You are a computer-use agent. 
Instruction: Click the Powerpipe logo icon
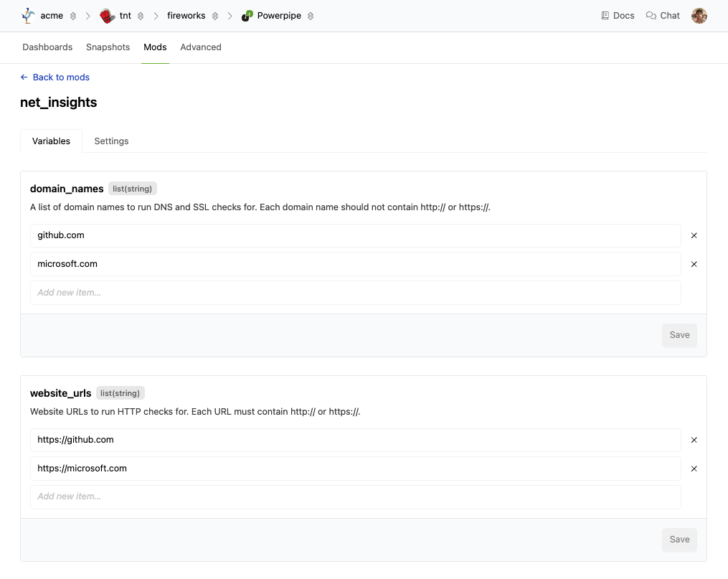247,16
